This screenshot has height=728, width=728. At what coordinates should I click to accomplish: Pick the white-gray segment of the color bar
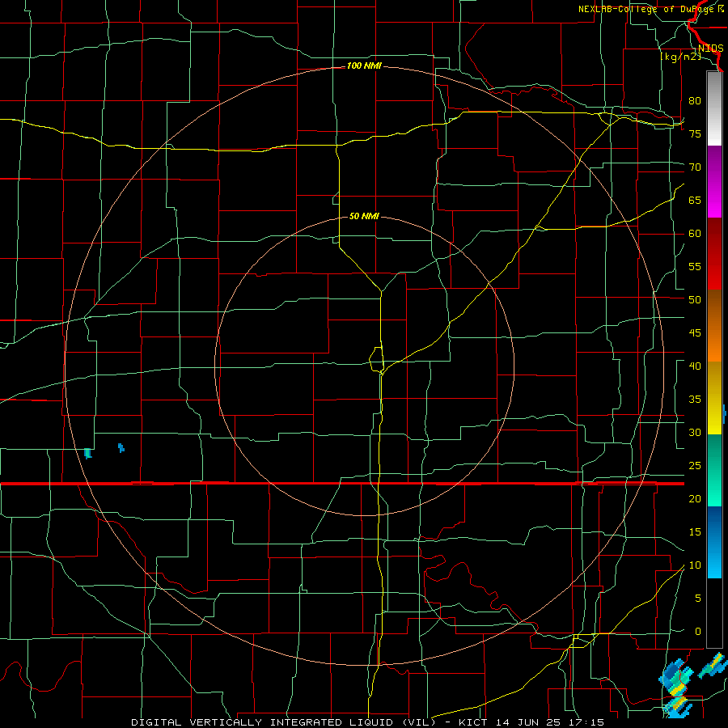pyautogui.click(x=714, y=108)
